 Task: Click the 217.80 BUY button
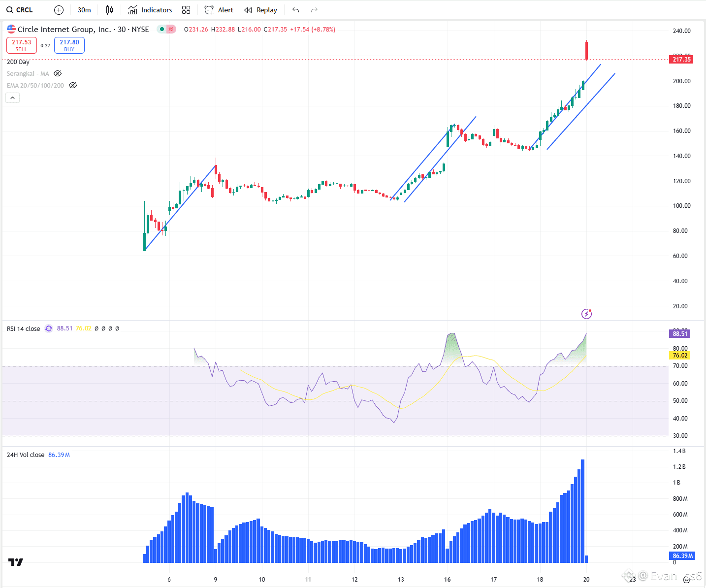pos(69,45)
